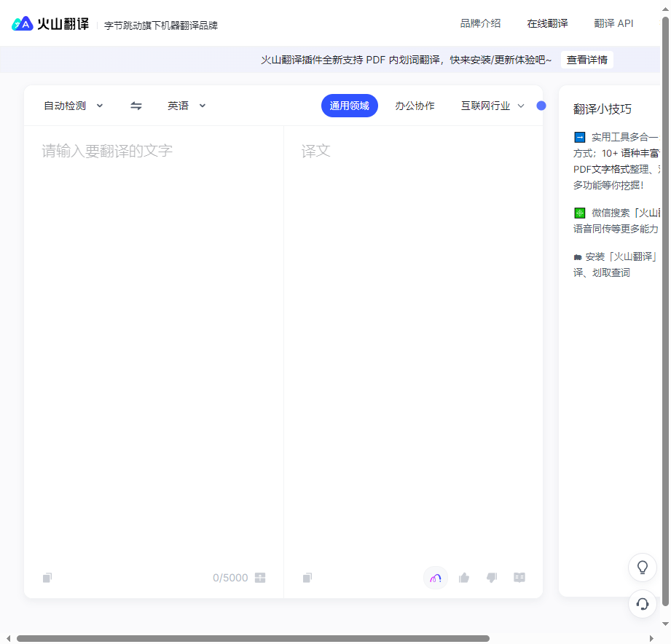Click the 翻译小技巧 heading
Image resolution: width=671 pixels, height=644 pixels.
pos(602,109)
